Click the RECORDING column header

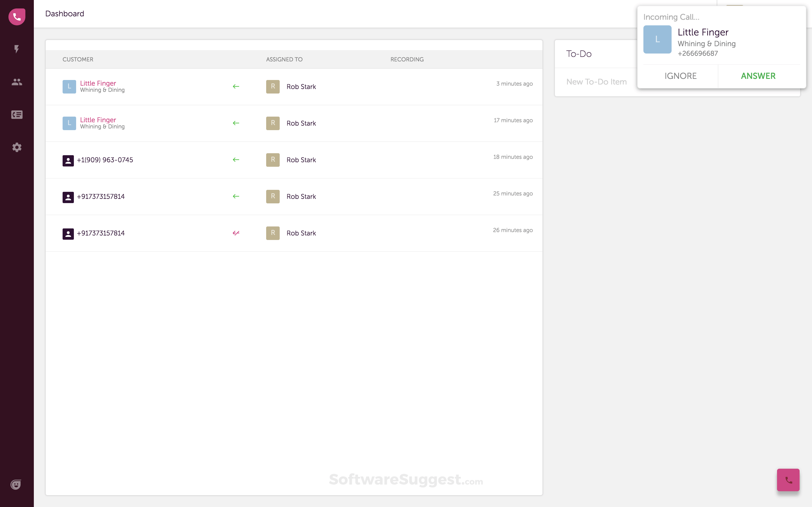pyautogui.click(x=407, y=59)
